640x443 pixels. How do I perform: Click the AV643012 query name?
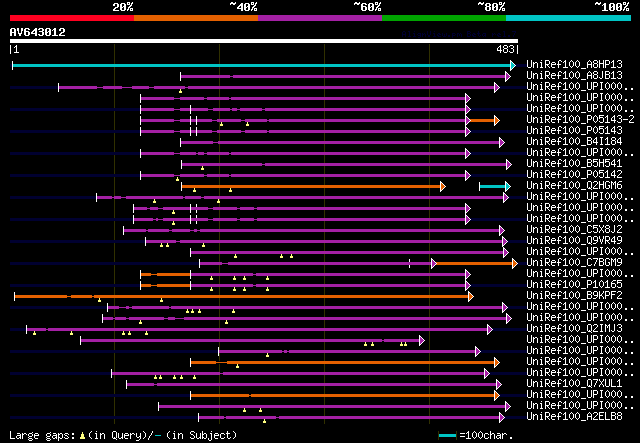[38, 32]
